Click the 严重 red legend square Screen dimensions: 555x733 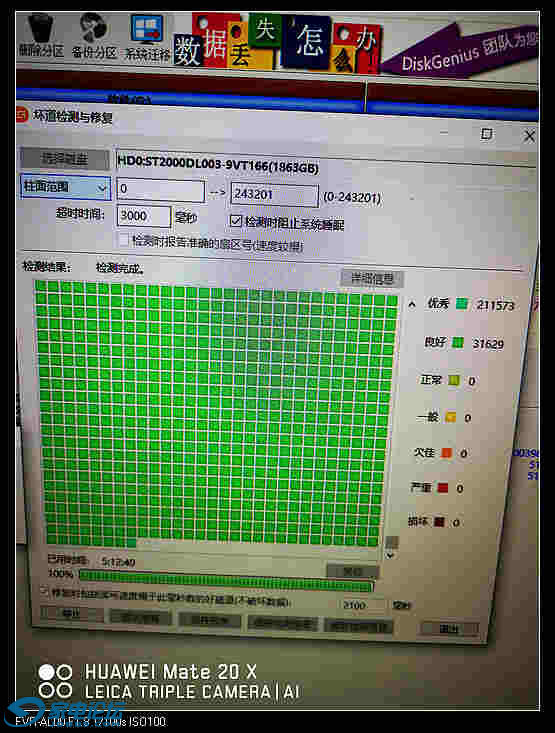(442, 488)
